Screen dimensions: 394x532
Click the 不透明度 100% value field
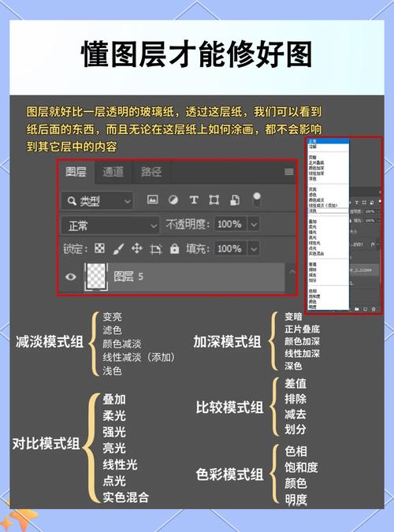(x=230, y=225)
